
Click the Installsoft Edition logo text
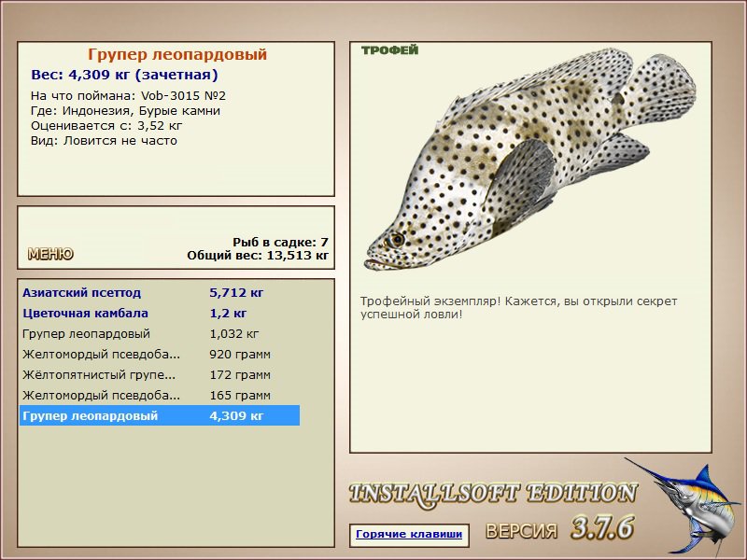coord(493,495)
